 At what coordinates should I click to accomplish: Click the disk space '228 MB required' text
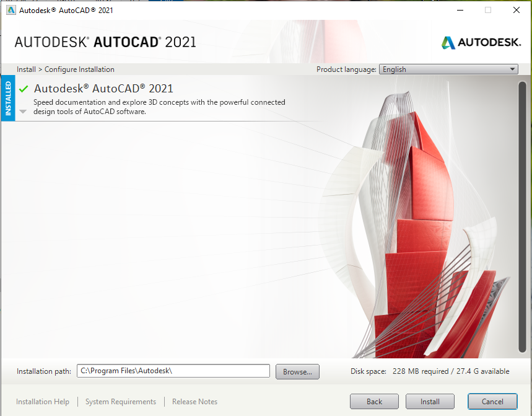(421, 371)
